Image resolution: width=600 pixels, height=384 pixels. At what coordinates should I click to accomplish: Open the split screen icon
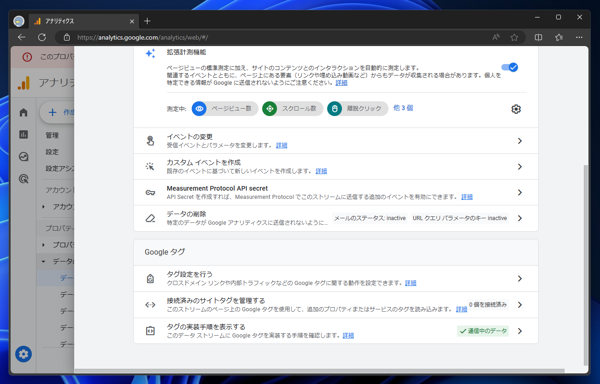click(x=538, y=37)
